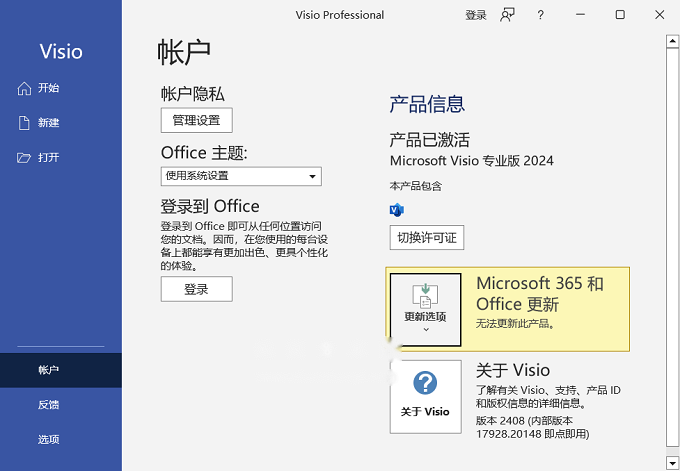Click the blank document icon beside 新建
This screenshot has height=471, width=680.
coord(24,123)
